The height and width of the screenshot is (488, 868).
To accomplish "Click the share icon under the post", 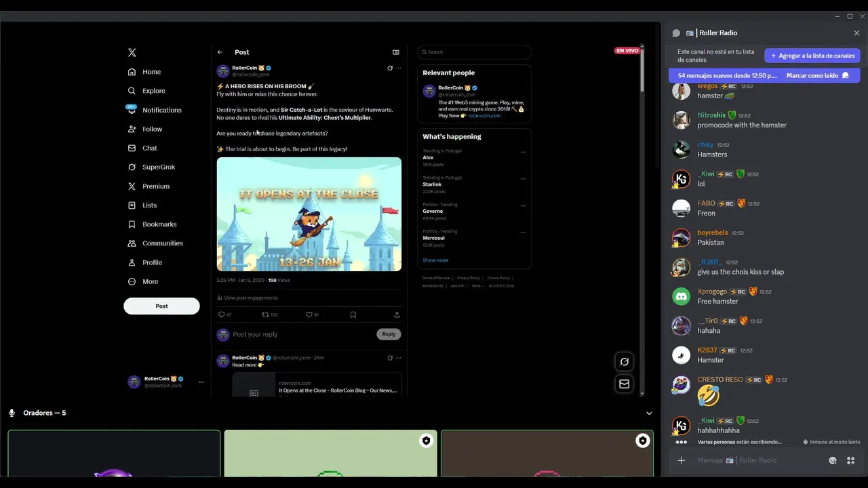I will point(397,314).
